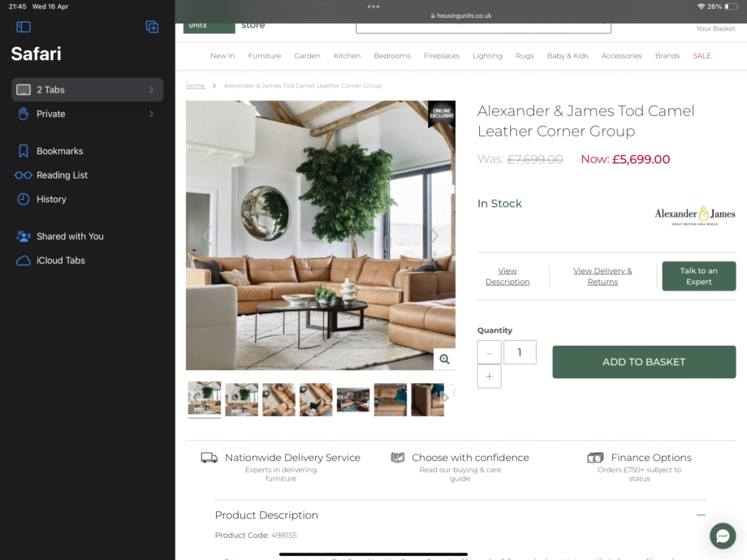Zoom product image with magnifier icon
The width and height of the screenshot is (747, 560).
tap(444, 359)
